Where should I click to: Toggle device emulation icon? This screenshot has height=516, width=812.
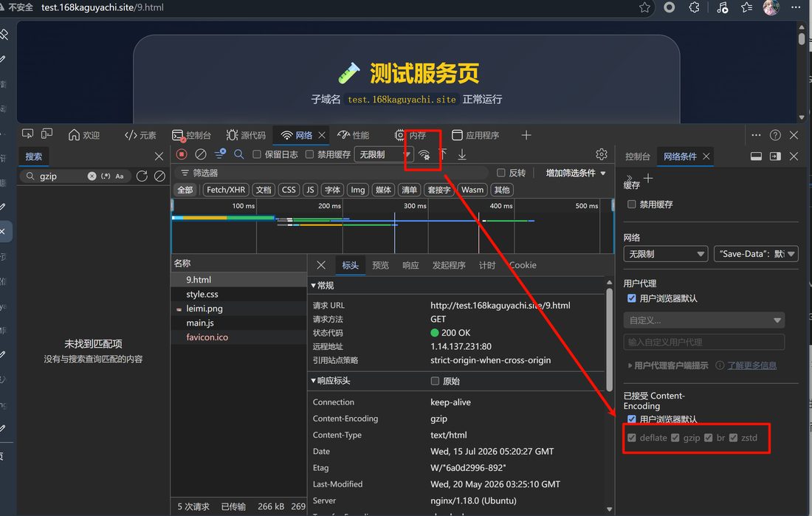tap(47, 134)
